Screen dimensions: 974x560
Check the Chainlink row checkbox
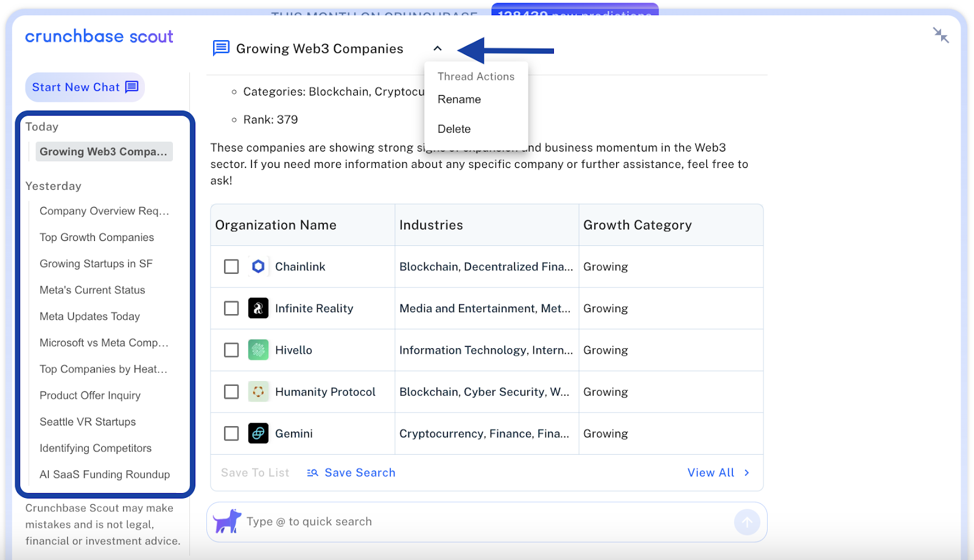[x=231, y=267]
